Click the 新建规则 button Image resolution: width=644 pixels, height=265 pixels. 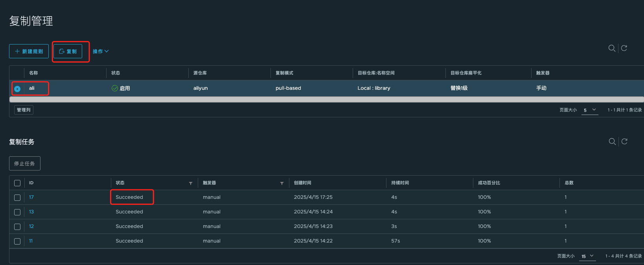pos(29,51)
